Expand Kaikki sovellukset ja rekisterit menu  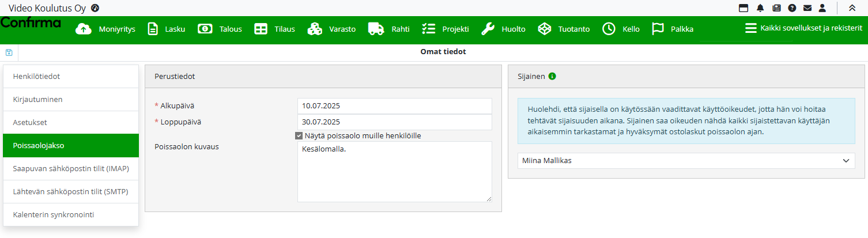point(803,28)
